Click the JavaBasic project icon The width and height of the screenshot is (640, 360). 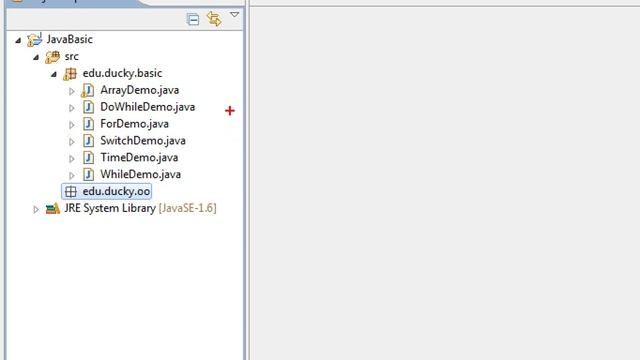click(x=35, y=40)
